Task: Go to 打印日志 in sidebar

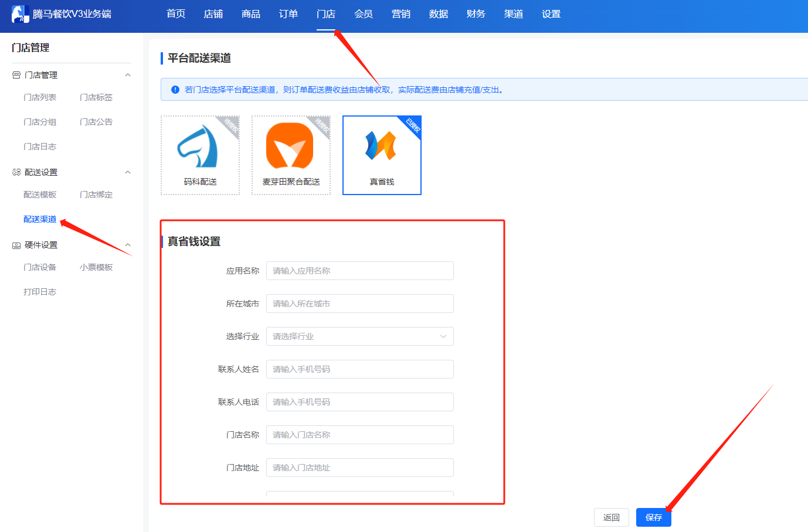Action: tap(40, 292)
